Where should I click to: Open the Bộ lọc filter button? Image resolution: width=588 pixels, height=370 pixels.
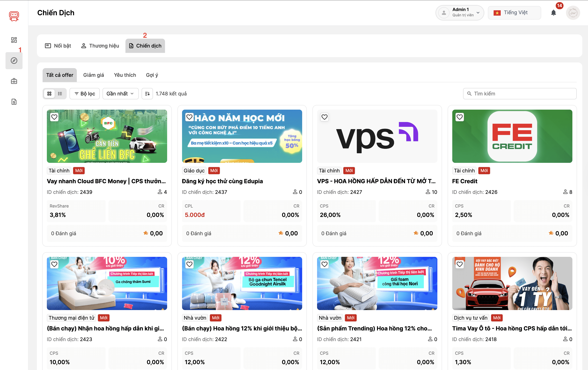click(x=84, y=93)
